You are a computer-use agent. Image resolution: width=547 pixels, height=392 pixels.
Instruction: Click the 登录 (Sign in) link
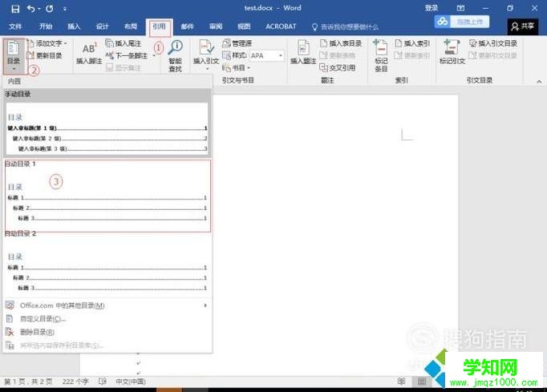pos(432,8)
